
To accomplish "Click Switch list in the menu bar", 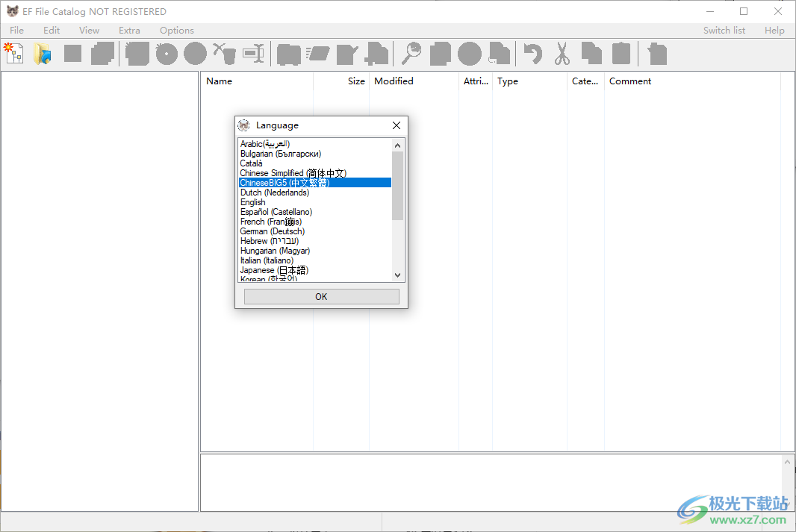I will tap(724, 31).
